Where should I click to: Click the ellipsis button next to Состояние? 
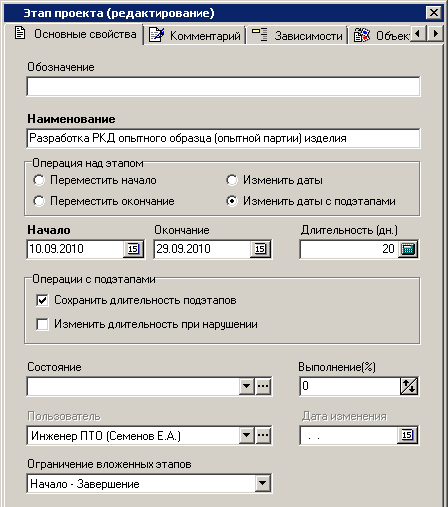(x=263, y=386)
